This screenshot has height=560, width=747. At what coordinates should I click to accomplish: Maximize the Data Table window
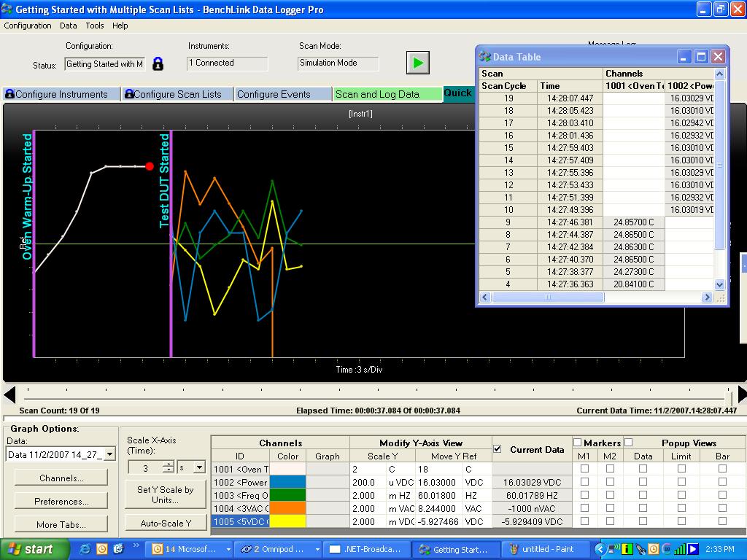coord(701,57)
